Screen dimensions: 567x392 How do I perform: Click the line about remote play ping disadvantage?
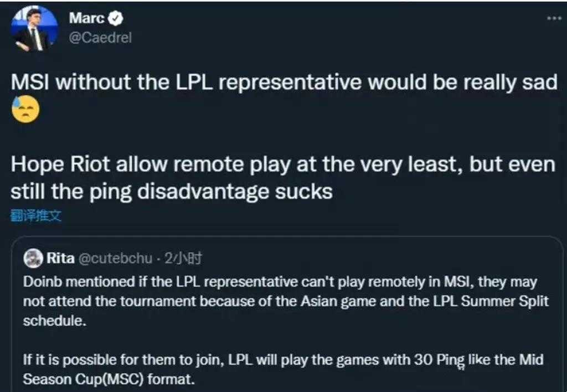tap(283, 178)
